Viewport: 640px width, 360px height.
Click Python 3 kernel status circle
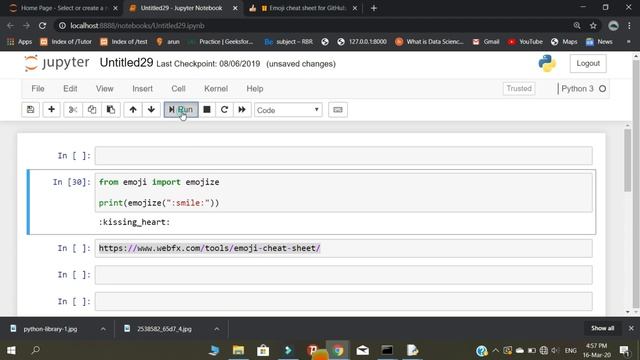[602, 89]
